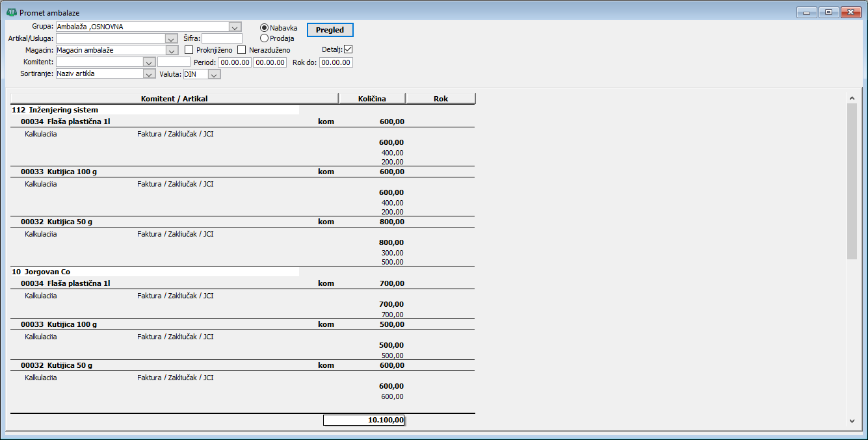The height and width of the screenshot is (440, 868).
Task: Enable the Nerazduženo checkbox
Action: [242, 50]
